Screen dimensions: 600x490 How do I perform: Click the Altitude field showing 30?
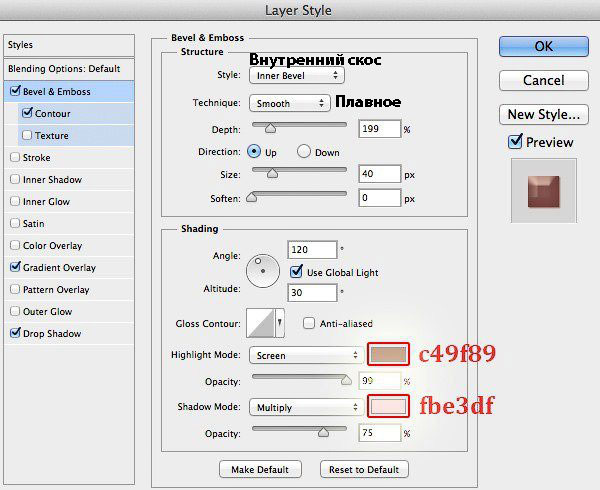312,293
